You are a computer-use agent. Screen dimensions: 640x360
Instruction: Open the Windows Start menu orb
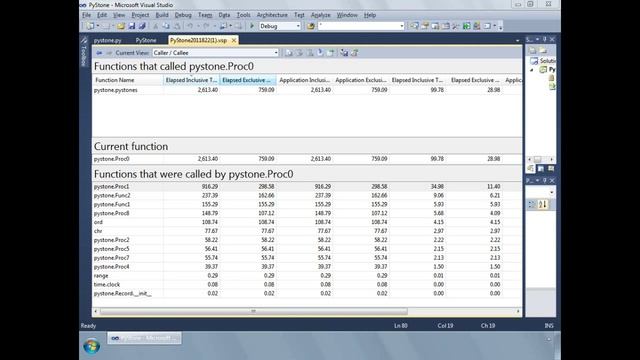click(x=91, y=346)
